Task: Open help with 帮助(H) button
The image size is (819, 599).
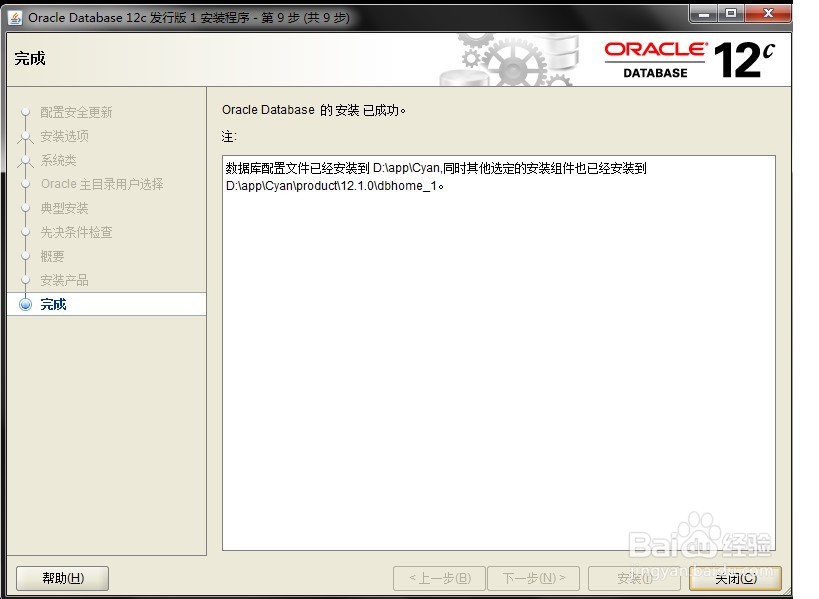Action: (x=63, y=578)
